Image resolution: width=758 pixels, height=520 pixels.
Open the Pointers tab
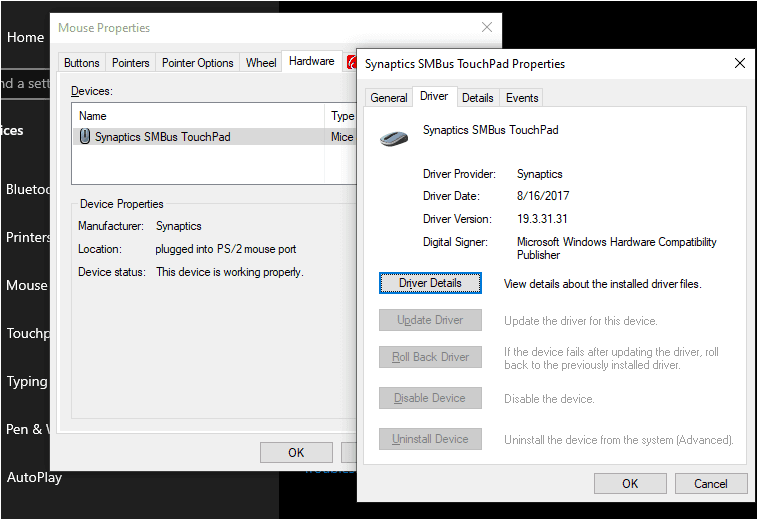pyautogui.click(x=131, y=63)
